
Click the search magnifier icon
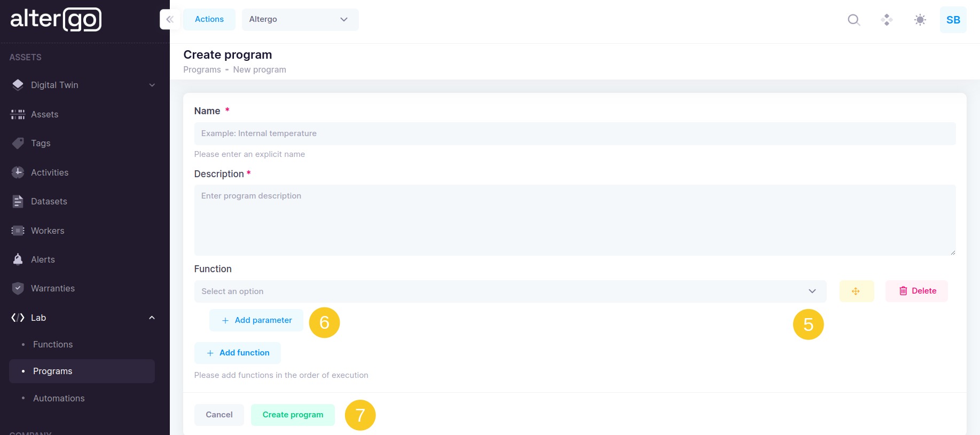854,20
